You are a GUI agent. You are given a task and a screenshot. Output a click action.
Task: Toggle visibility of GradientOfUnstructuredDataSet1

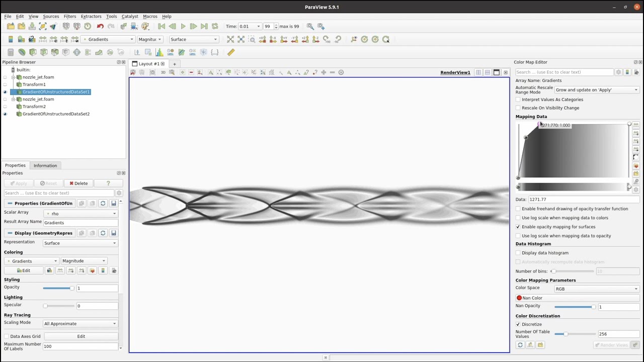tap(5, 92)
